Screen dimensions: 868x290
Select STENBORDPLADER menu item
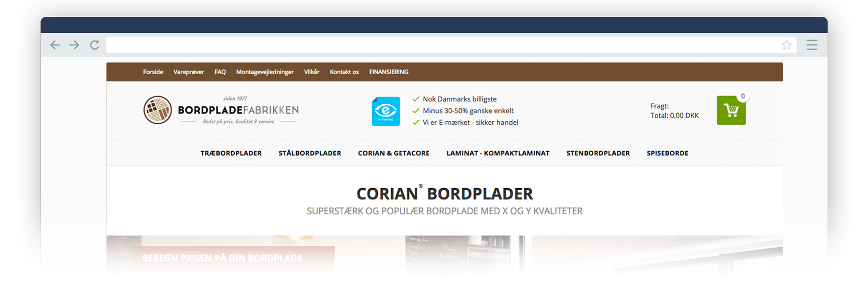coord(598,153)
